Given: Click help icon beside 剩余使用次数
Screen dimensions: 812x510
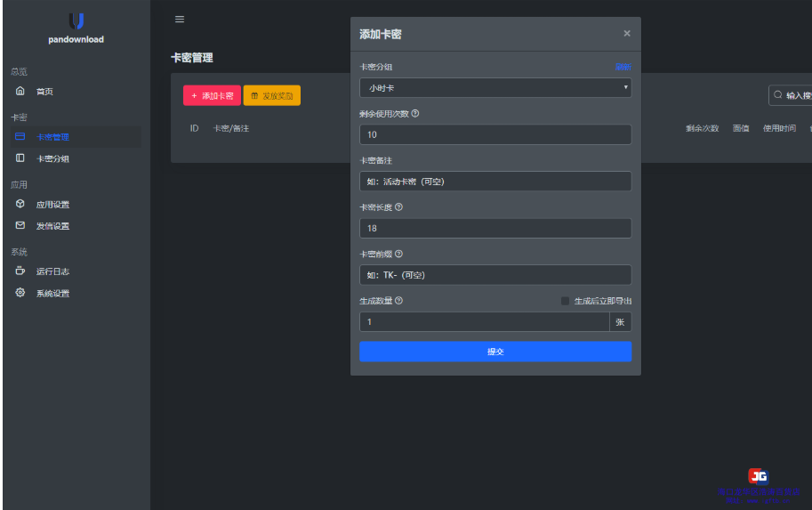Looking at the screenshot, I should click(415, 114).
